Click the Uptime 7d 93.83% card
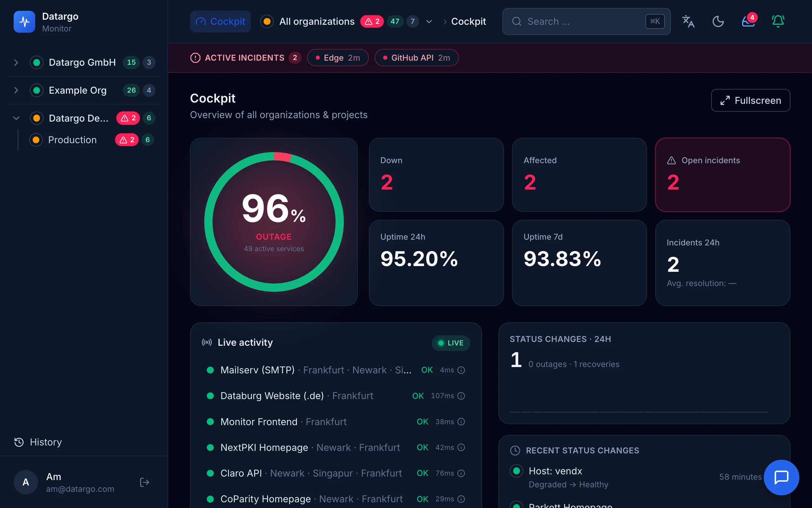The width and height of the screenshot is (812, 508). (x=579, y=263)
